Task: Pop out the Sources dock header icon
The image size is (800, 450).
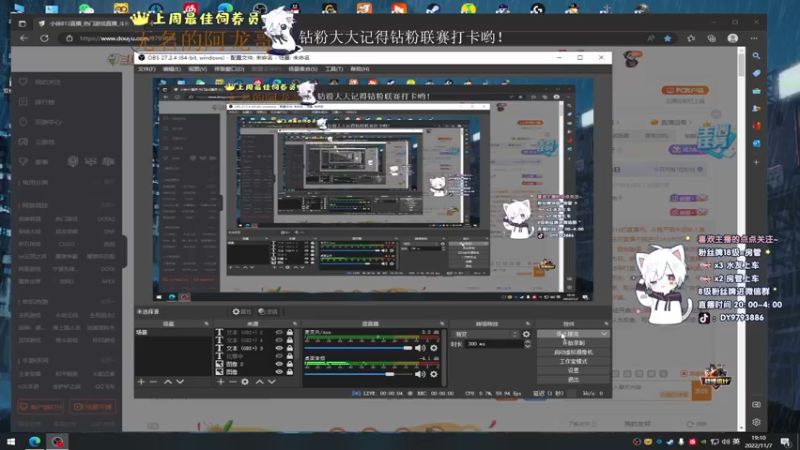Action: pyautogui.click(x=295, y=324)
